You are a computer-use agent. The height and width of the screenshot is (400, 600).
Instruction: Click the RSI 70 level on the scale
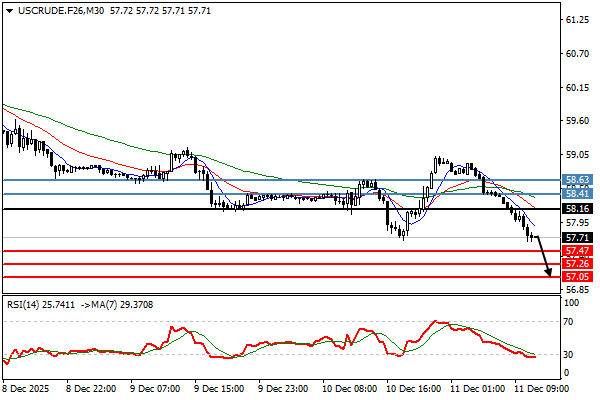[x=570, y=323]
